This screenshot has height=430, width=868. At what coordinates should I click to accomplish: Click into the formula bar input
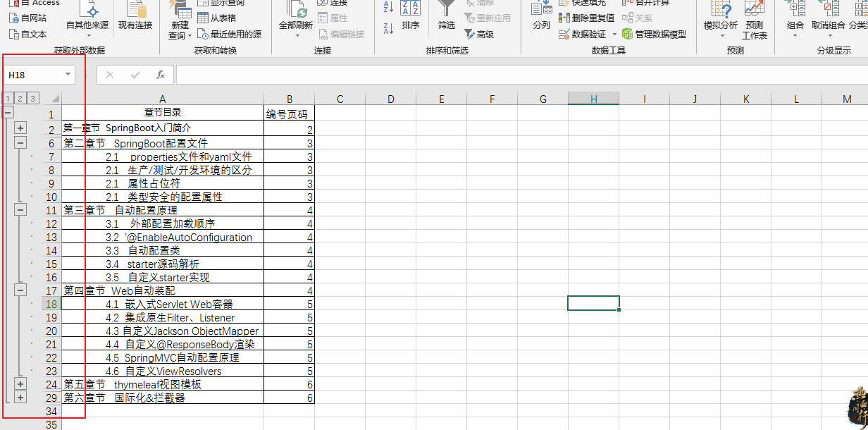(x=521, y=75)
